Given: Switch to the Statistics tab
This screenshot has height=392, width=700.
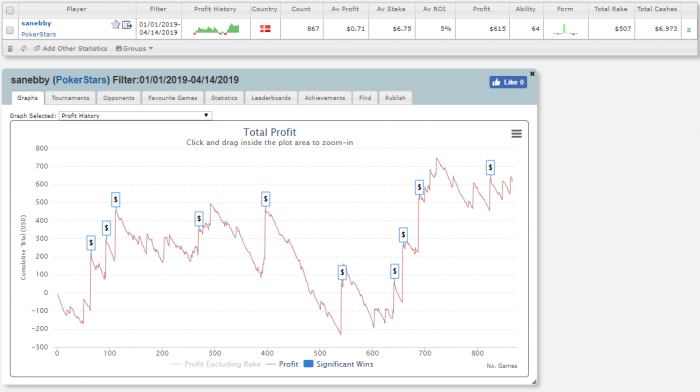Looking at the screenshot, I should coord(224,98).
